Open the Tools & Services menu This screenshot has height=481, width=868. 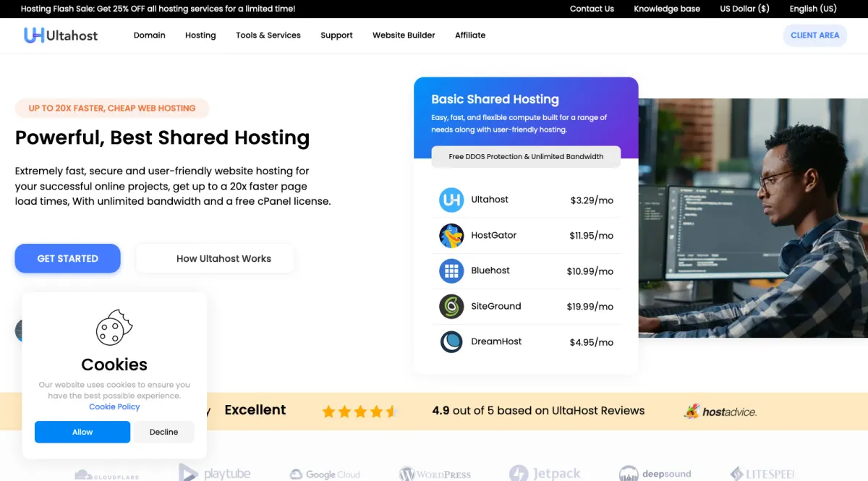pos(268,35)
